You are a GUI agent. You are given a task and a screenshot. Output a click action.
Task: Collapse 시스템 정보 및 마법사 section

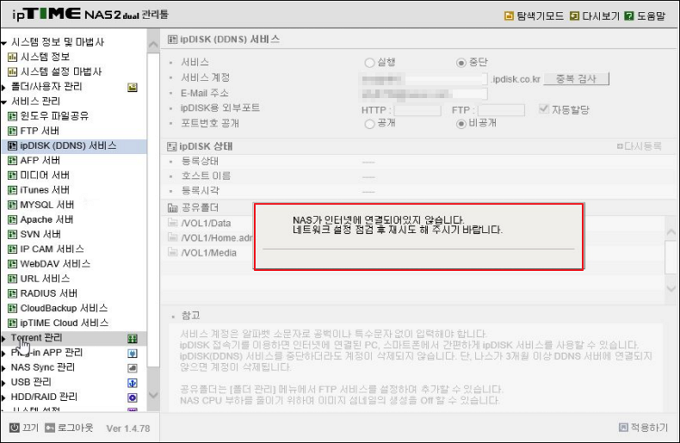click(x=4, y=43)
